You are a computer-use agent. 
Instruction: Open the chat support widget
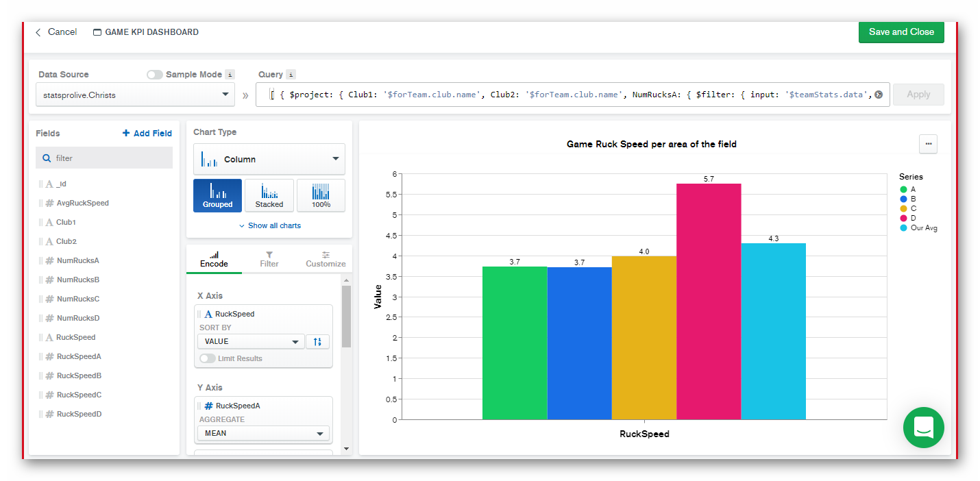click(923, 428)
